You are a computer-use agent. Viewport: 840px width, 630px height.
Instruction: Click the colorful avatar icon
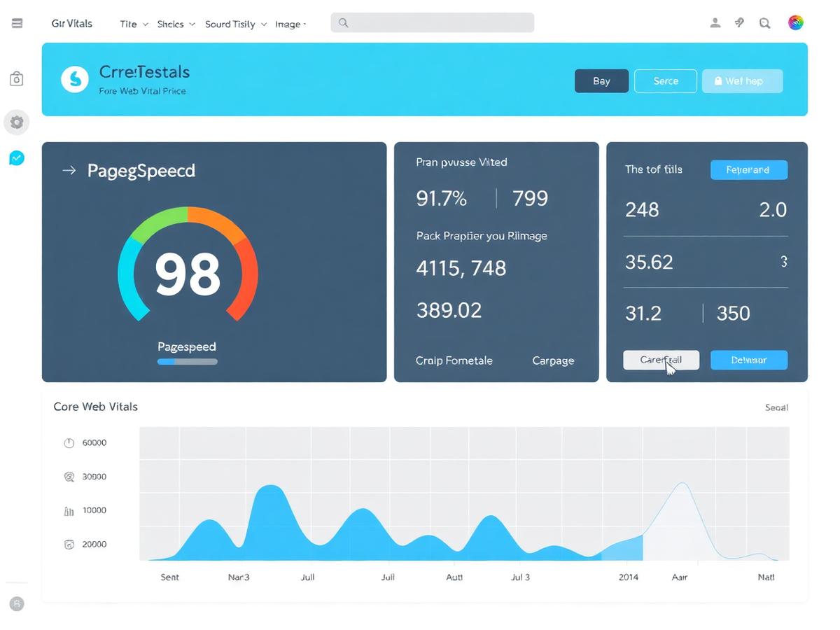pyautogui.click(x=795, y=23)
